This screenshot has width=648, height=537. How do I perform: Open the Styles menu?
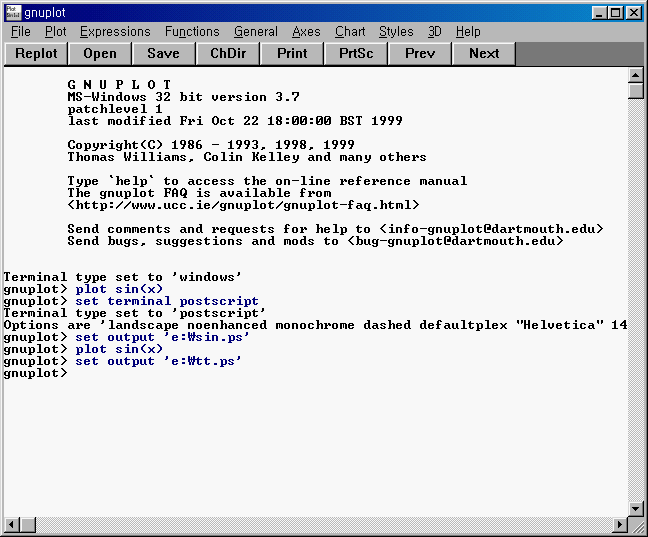(396, 32)
